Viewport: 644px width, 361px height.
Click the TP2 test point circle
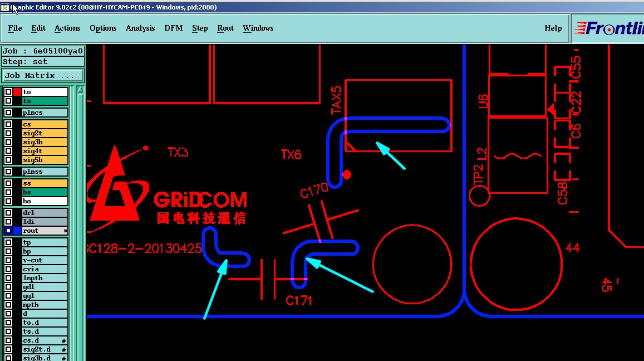[x=479, y=196]
